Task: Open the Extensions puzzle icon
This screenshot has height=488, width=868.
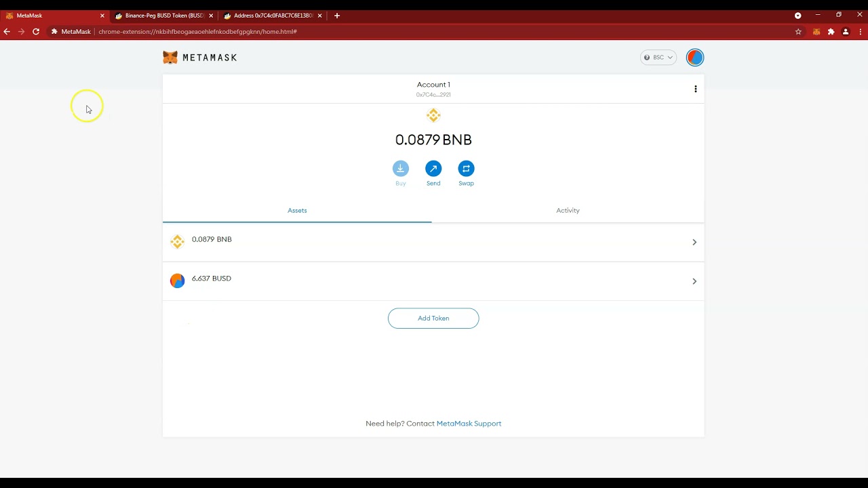Action: (831, 32)
